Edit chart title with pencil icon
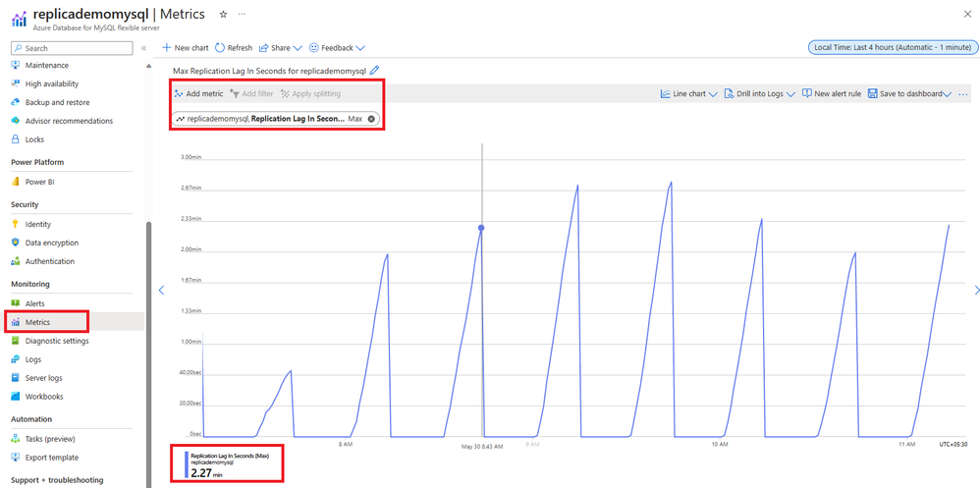Viewport: 980px width, 488px height. click(x=374, y=71)
